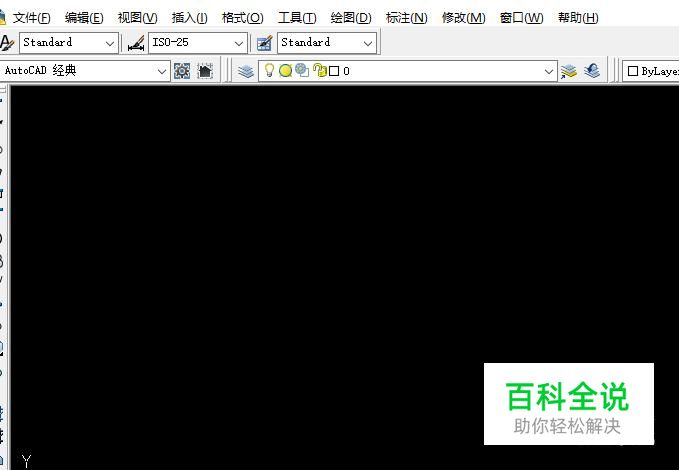Open the 视图(V) menu
This screenshot has width=679, height=470.
(137, 18)
